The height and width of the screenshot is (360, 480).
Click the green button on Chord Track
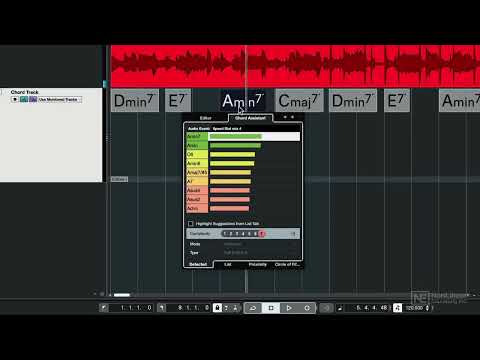click(24, 99)
